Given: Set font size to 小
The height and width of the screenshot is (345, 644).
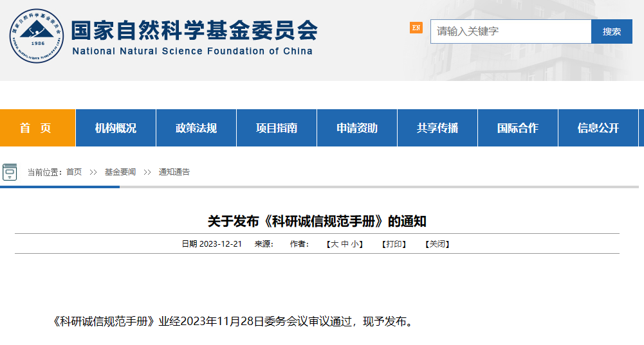Looking at the screenshot, I should click(355, 244).
